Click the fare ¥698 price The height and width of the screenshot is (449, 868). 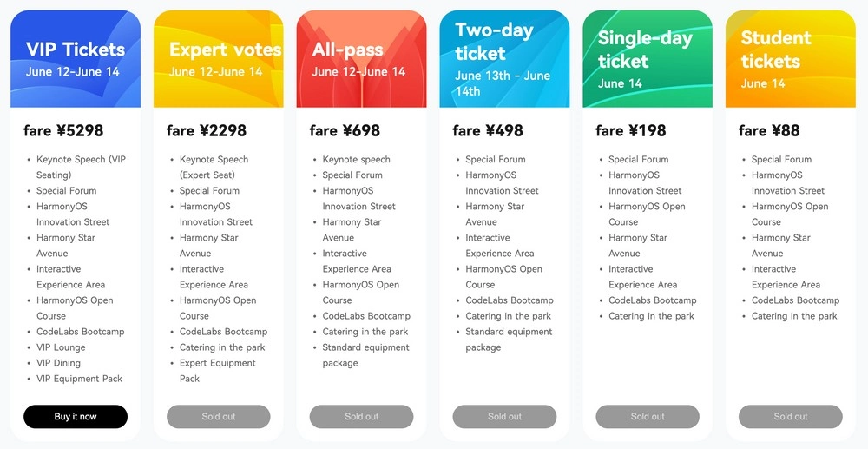pos(345,130)
